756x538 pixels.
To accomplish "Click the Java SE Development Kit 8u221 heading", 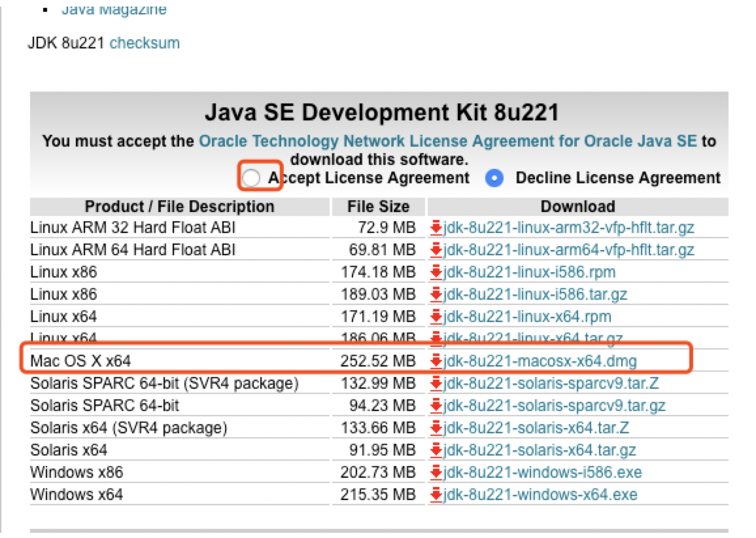I will pos(381,113).
